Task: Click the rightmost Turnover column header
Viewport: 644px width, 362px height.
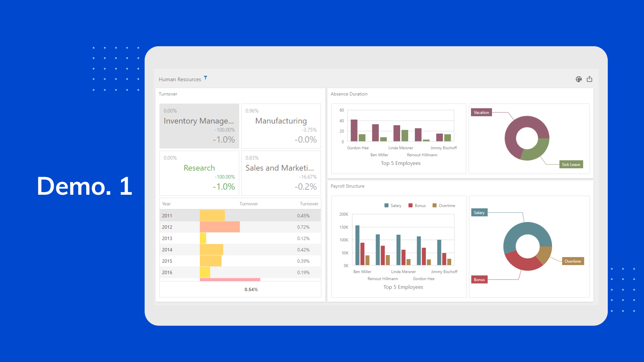Action: [309, 204]
